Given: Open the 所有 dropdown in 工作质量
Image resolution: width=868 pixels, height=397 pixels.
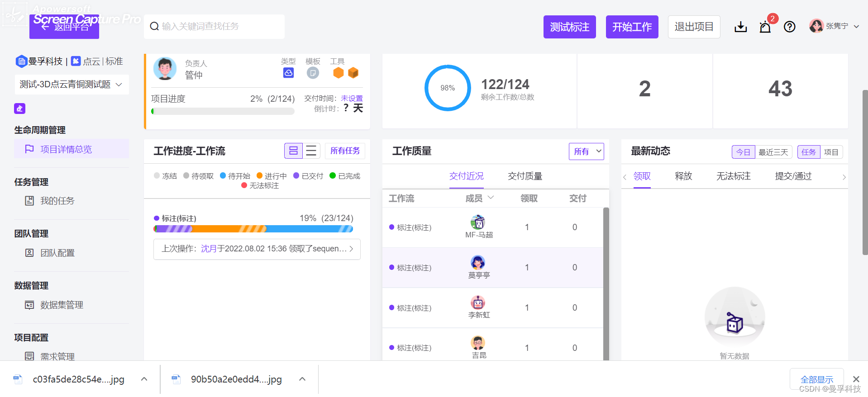Looking at the screenshot, I should click(587, 151).
